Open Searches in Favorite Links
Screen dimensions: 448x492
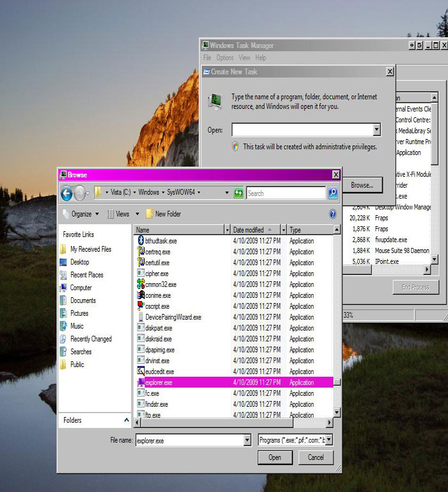tap(76, 352)
